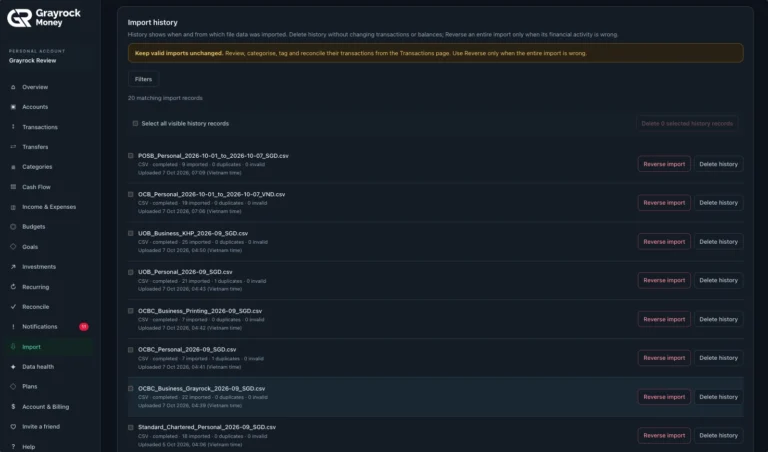Click filename Standard_Chartered_Personal_2026-09_SGD.csv
This screenshot has height=452, width=768.
tap(207, 427)
